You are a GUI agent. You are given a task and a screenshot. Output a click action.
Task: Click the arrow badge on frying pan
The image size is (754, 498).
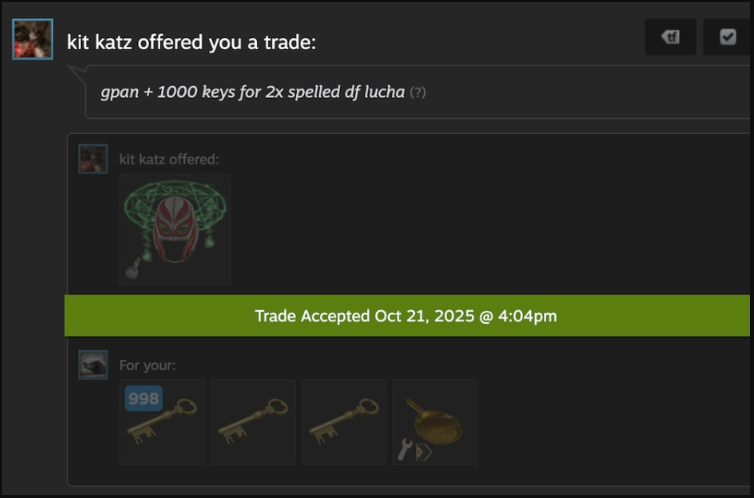tap(423, 452)
